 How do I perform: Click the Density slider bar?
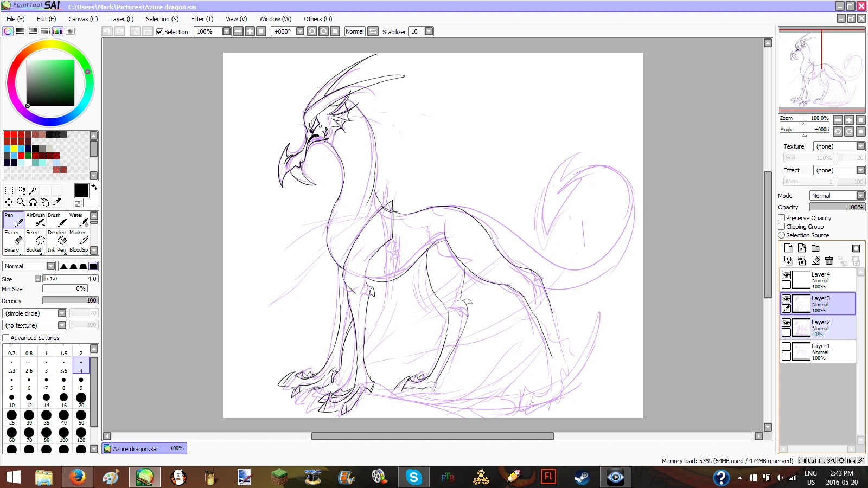[71, 300]
